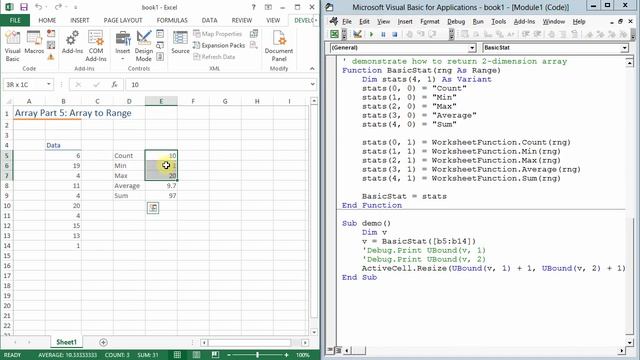Select the Count label cell

pos(129,156)
